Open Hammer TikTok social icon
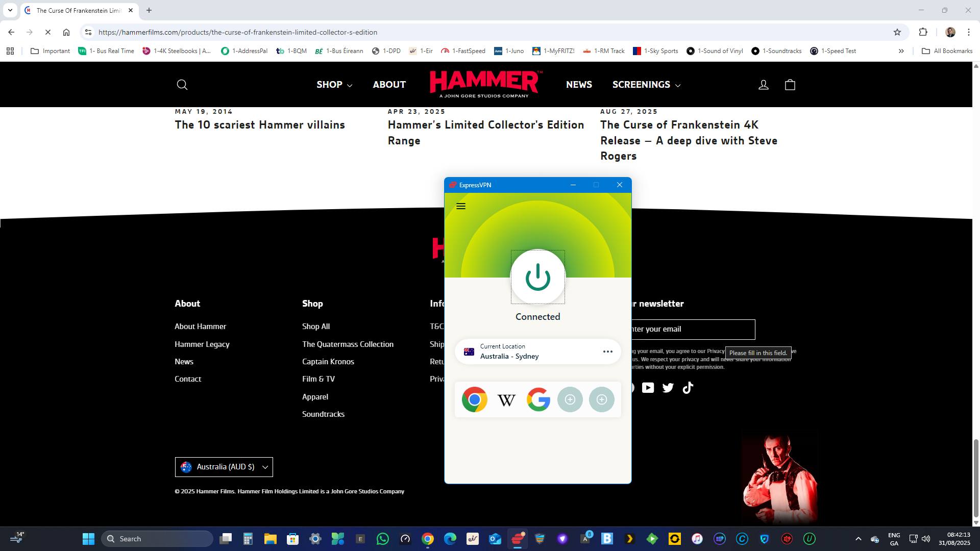The image size is (980, 551). coord(688,388)
